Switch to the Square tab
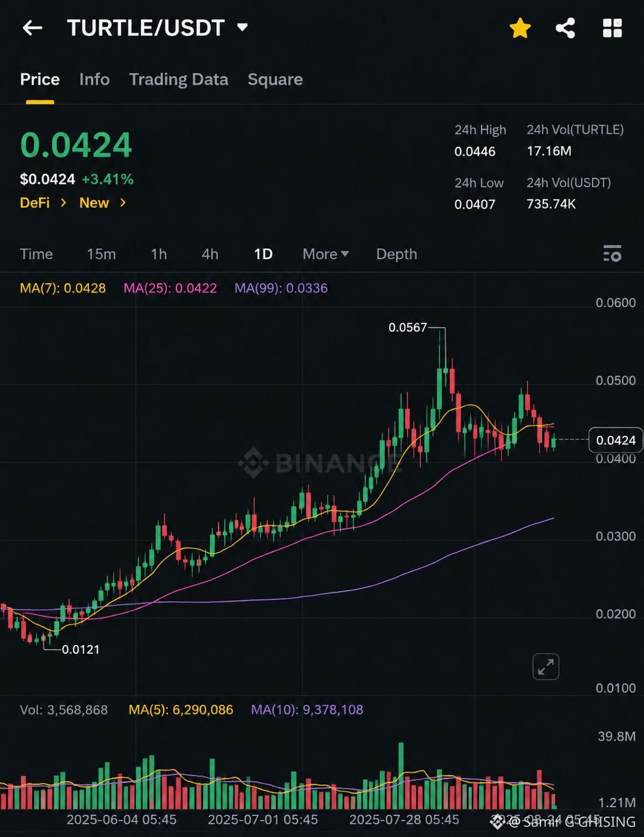 (275, 79)
